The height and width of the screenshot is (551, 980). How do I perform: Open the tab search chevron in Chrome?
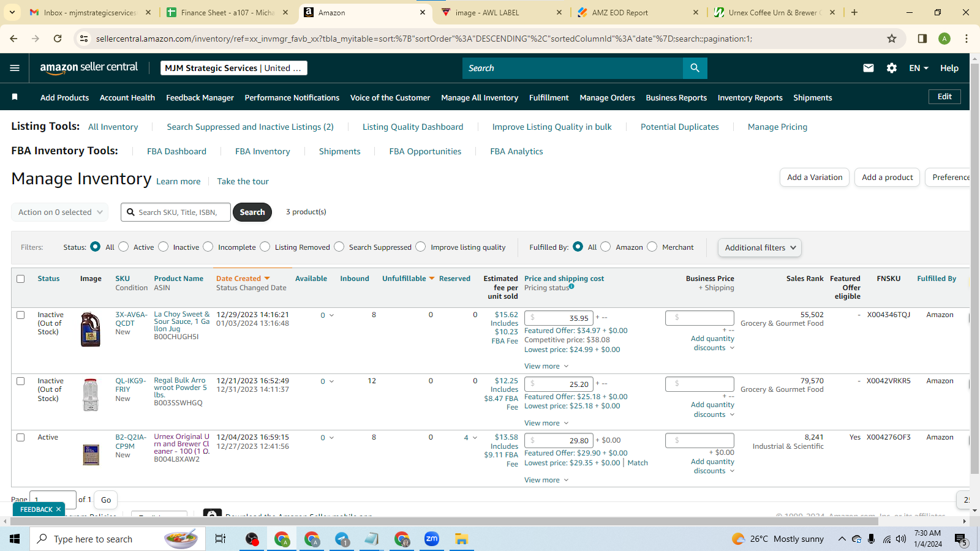coord(12,12)
